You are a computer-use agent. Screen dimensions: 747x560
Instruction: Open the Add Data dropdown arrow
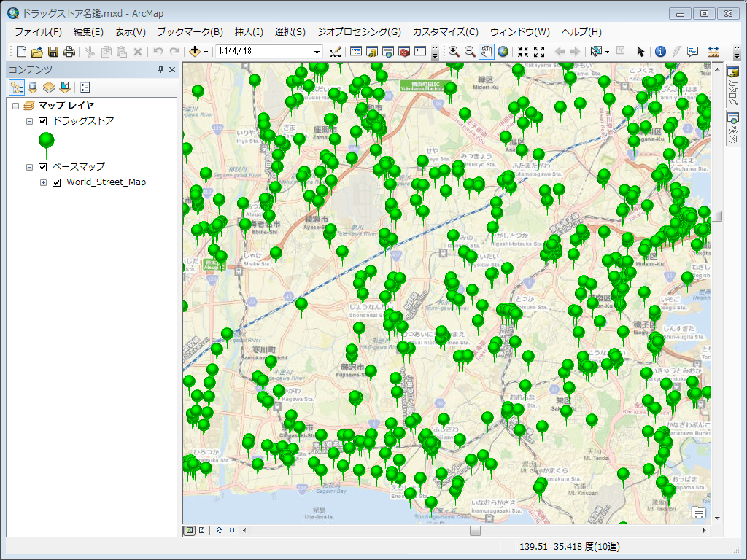point(206,52)
